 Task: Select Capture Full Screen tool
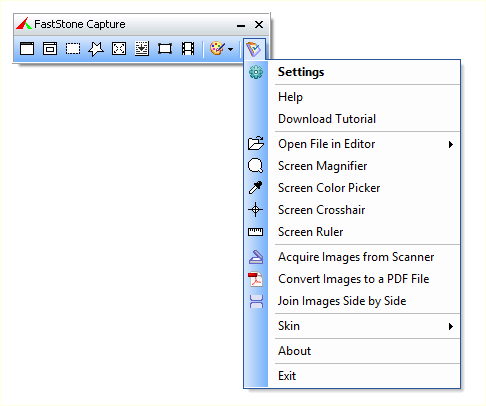point(119,49)
